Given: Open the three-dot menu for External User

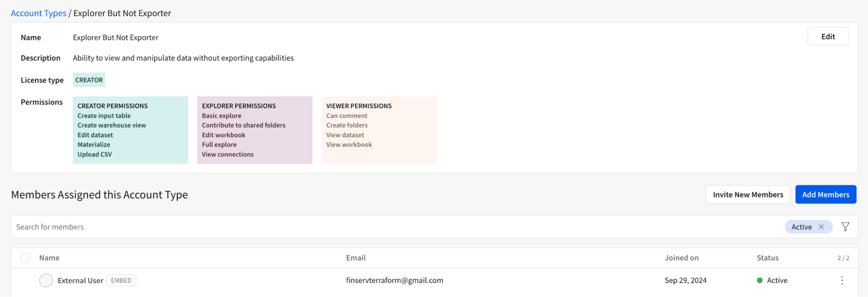Looking at the screenshot, I should point(842,280).
